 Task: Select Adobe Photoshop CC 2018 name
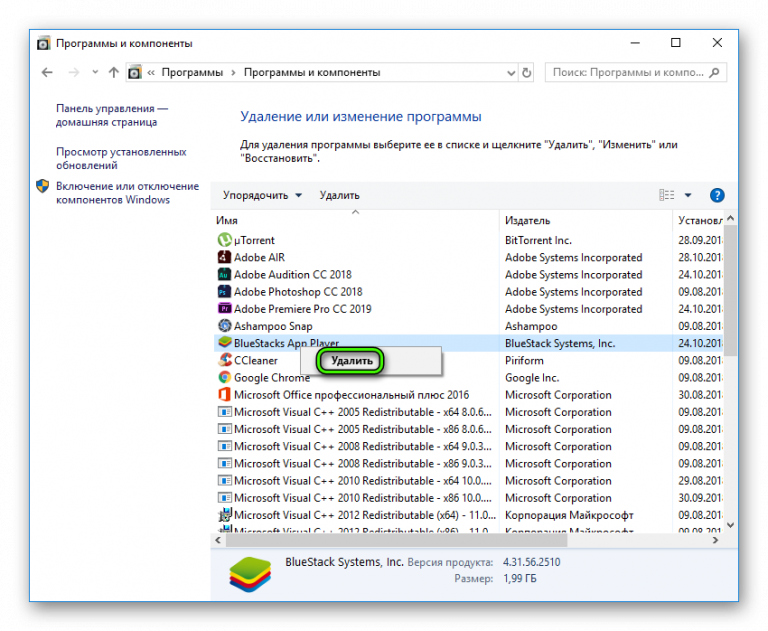click(298, 291)
